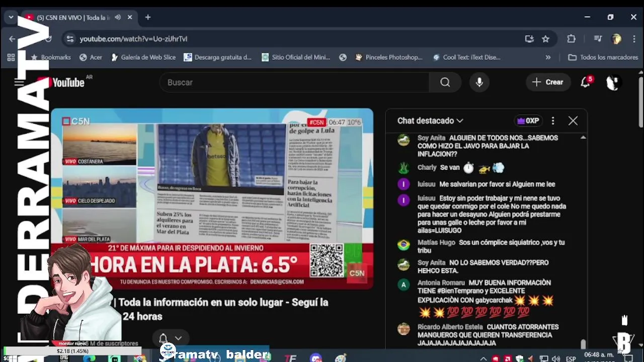Click the chat name Antonia Romaru
644x362 pixels.
[441, 283]
